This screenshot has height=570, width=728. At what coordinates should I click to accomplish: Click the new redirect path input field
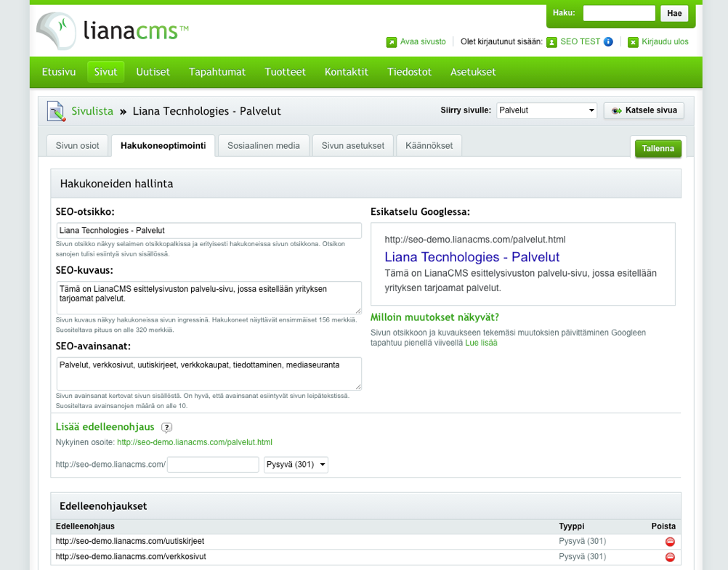point(213,465)
